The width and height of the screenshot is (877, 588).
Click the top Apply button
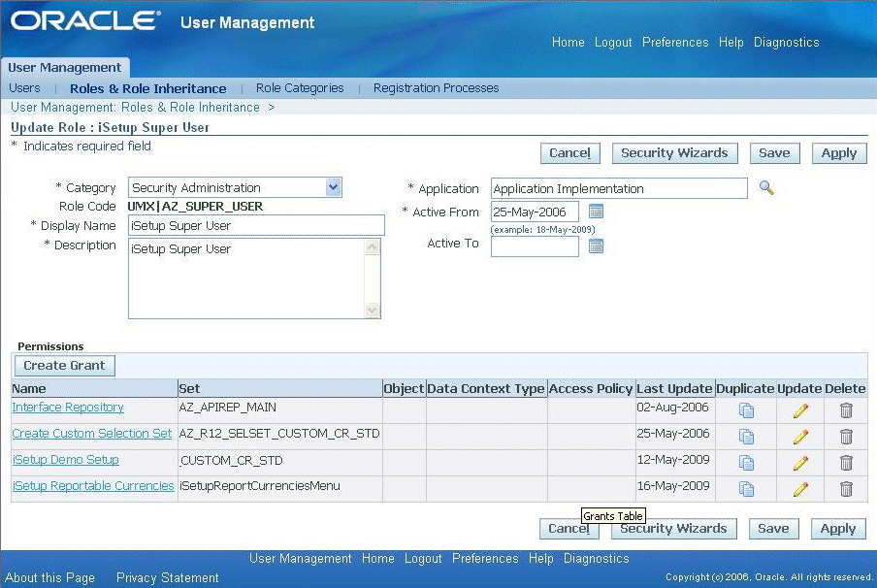click(x=839, y=153)
